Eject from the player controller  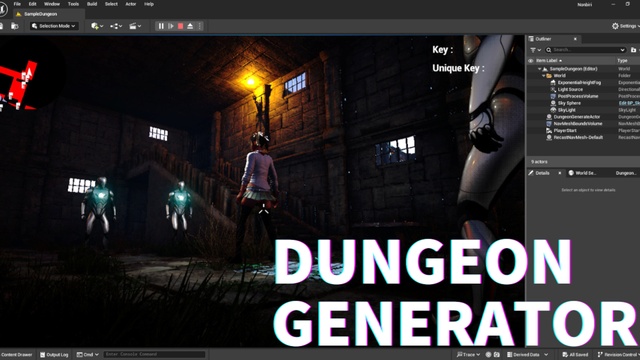pos(190,26)
